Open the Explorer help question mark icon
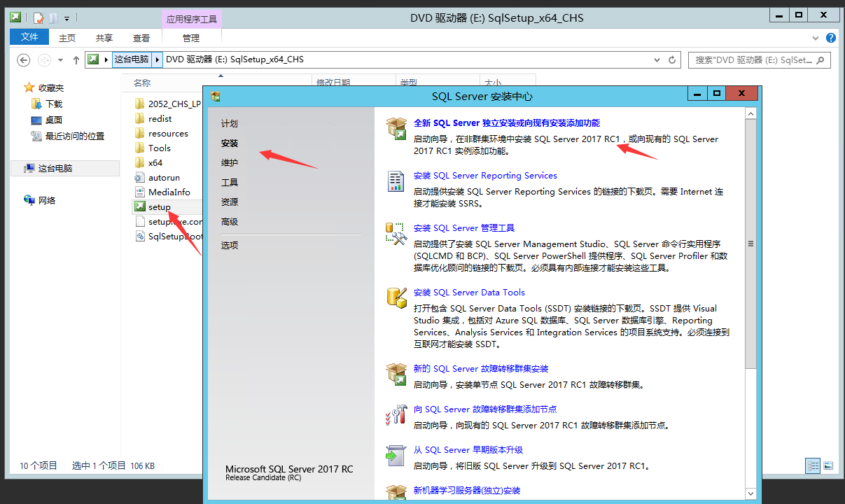Viewport: 845px width, 504px height. (x=831, y=38)
